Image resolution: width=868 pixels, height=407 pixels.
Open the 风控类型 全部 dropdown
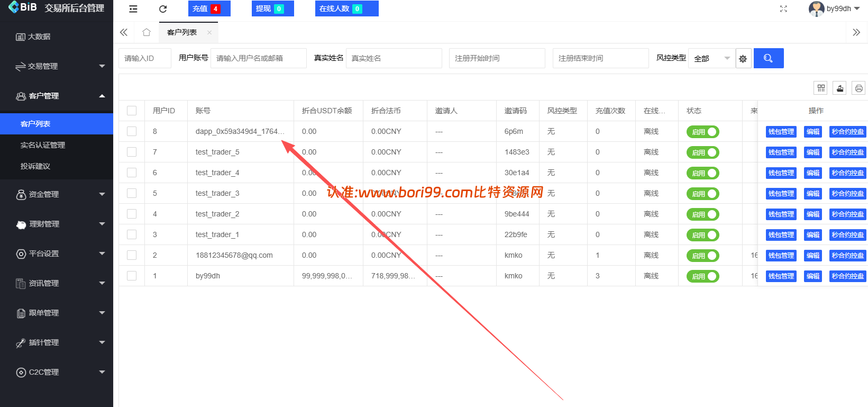711,58
